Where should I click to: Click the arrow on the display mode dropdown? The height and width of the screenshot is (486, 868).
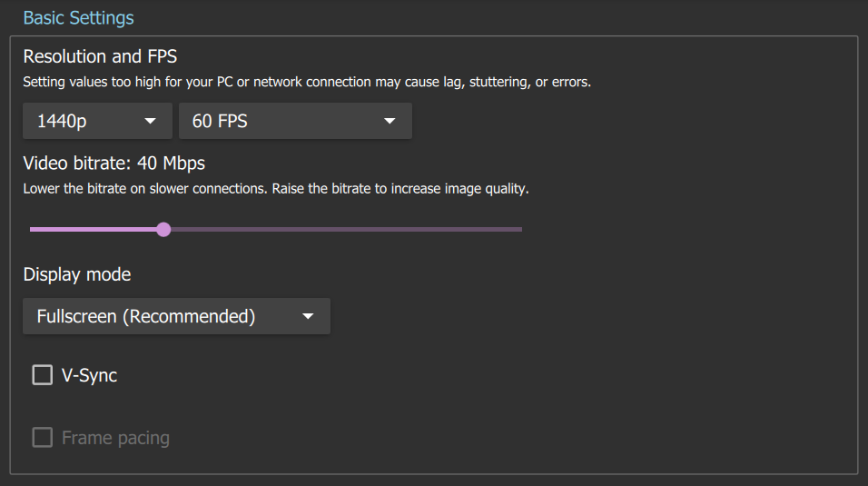tap(308, 317)
